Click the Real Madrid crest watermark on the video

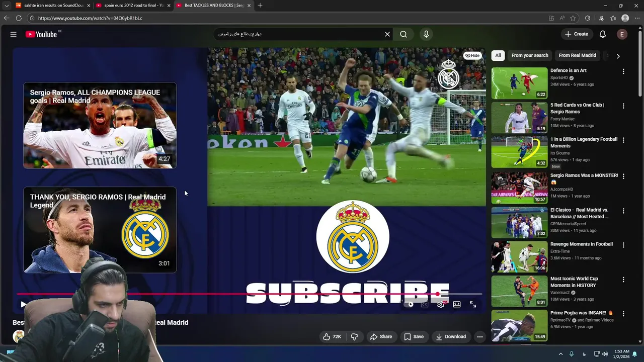(x=448, y=75)
